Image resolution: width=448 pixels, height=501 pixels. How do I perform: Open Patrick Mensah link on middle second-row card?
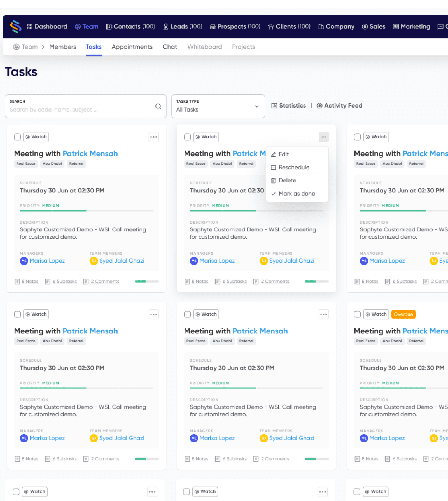click(x=260, y=331)
